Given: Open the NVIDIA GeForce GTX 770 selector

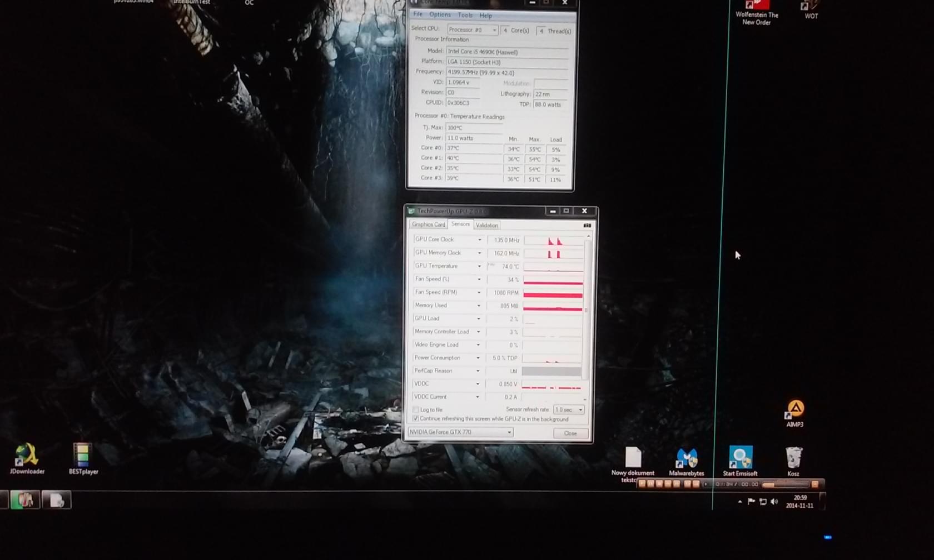Looking at the screenshot, I should (460, 432).
